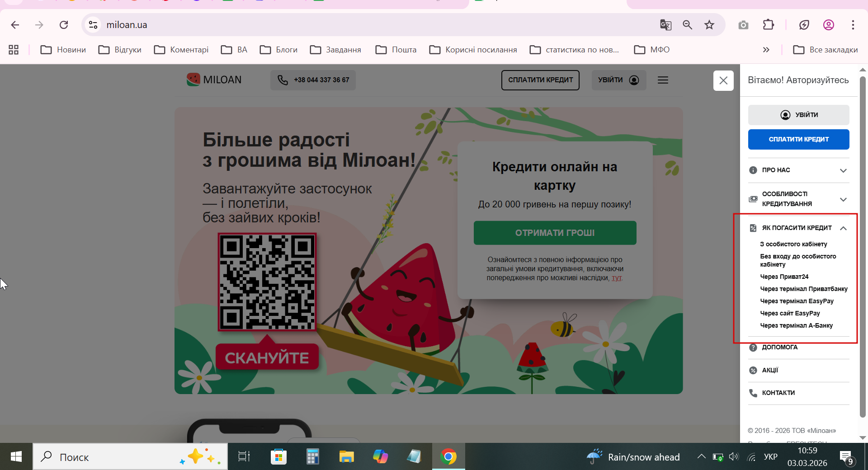Viewport: 868px width, 470px height.
Task: Open the Windows Start menu
Action: point(16,457)
